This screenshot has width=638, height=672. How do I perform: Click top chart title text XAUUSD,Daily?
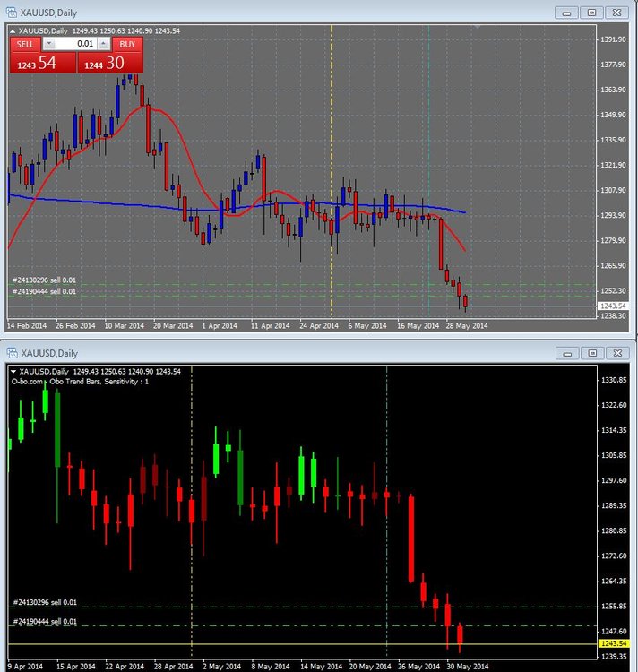point(48,13)
